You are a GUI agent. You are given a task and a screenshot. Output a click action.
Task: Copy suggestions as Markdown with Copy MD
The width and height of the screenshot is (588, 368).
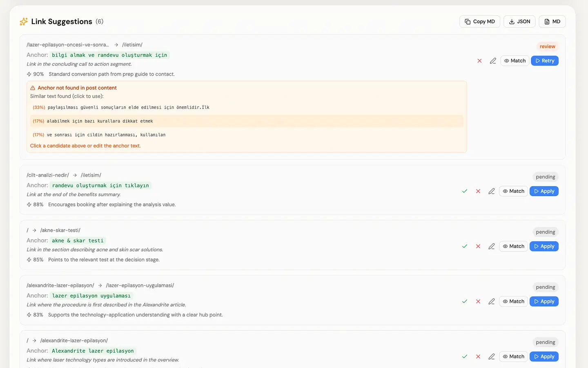[x=480, y=22]
